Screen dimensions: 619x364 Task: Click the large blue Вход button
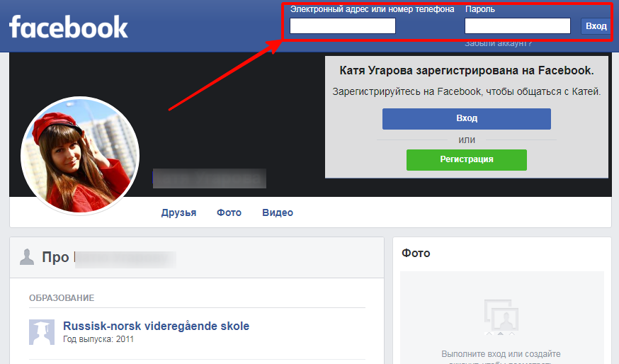(x=466, y=118)
